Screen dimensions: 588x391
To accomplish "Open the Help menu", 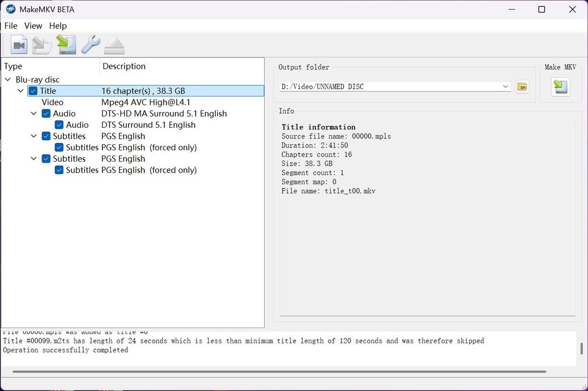I will click(58, 26).
